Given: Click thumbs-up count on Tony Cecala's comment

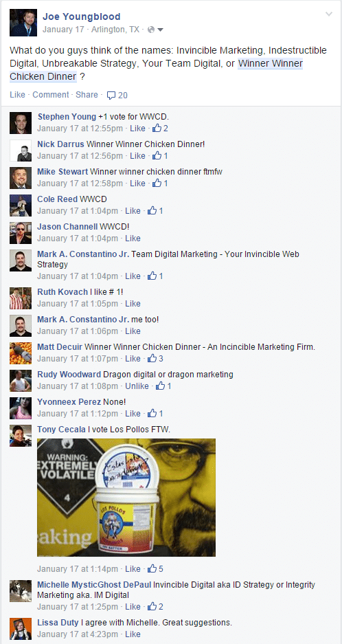Looking at the screenshot, I should [161, 569].
